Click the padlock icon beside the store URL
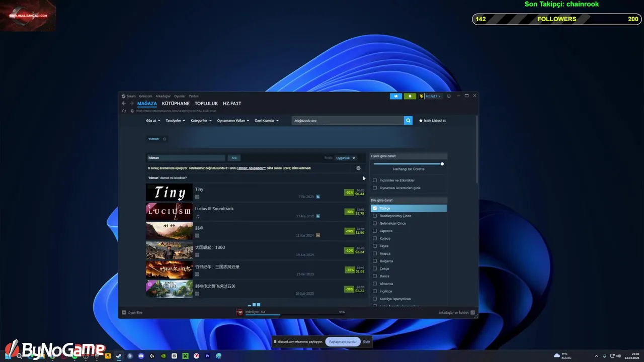The height and width of the screenshot is (362, 644). click(x=132, y=111)
